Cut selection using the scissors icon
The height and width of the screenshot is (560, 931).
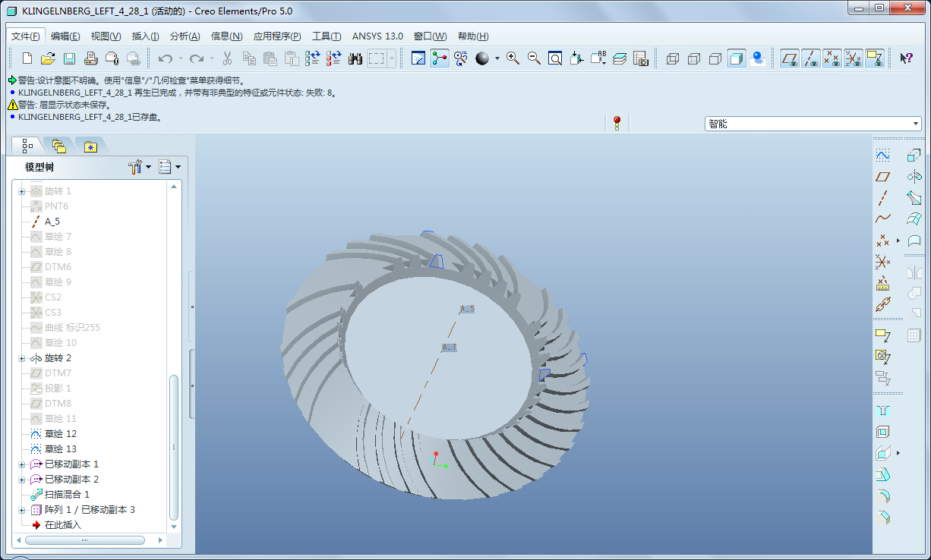pos(227,58)
